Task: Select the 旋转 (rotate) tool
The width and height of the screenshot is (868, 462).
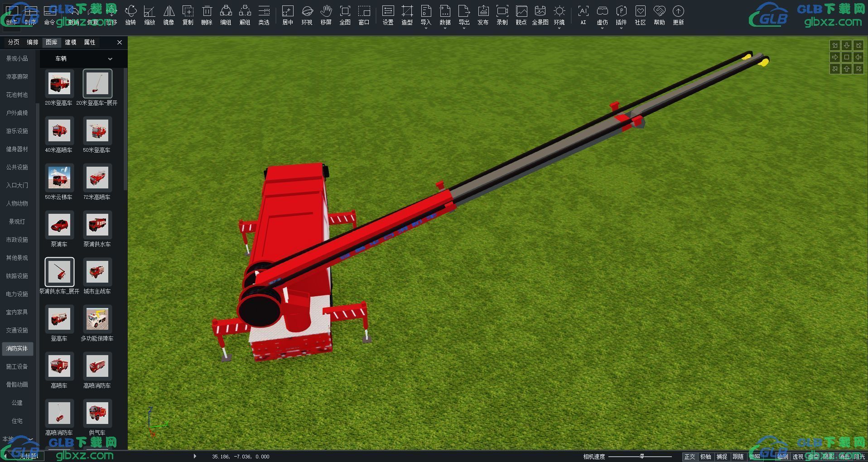Action: point(130,15)
